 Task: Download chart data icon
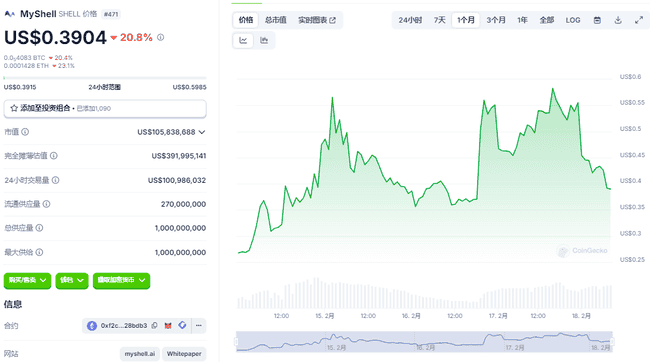(x=618, y=20)
